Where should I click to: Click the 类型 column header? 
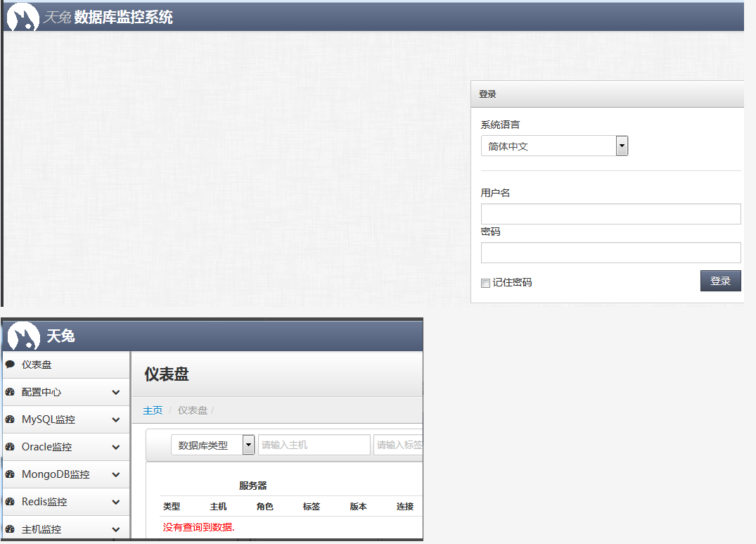(x=172, y=507)
